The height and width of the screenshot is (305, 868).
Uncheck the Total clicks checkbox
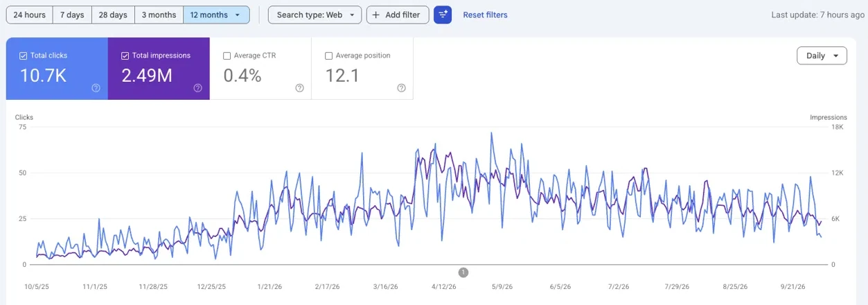[x=24, y=55]
